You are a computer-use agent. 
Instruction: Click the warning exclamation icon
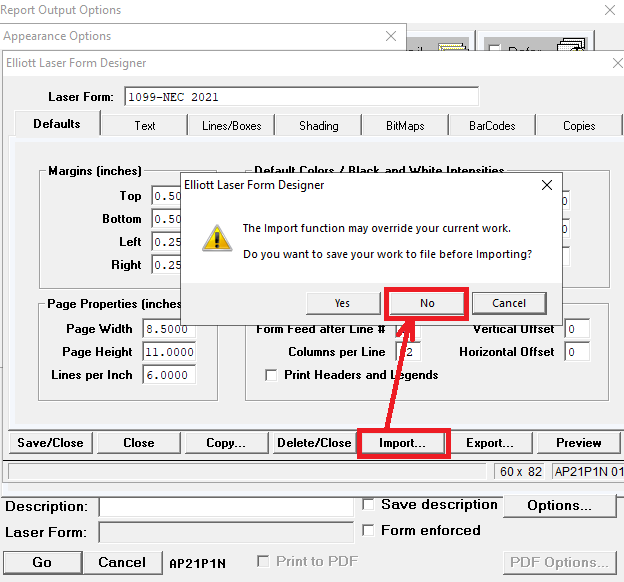coord(217,239)
